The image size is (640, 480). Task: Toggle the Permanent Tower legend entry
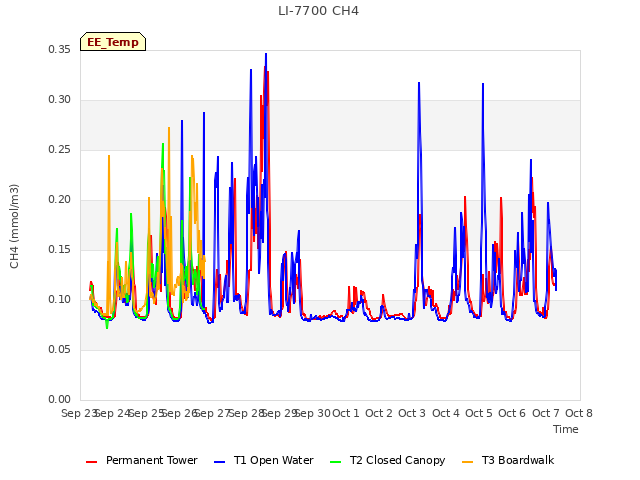(x=142, y=460)
